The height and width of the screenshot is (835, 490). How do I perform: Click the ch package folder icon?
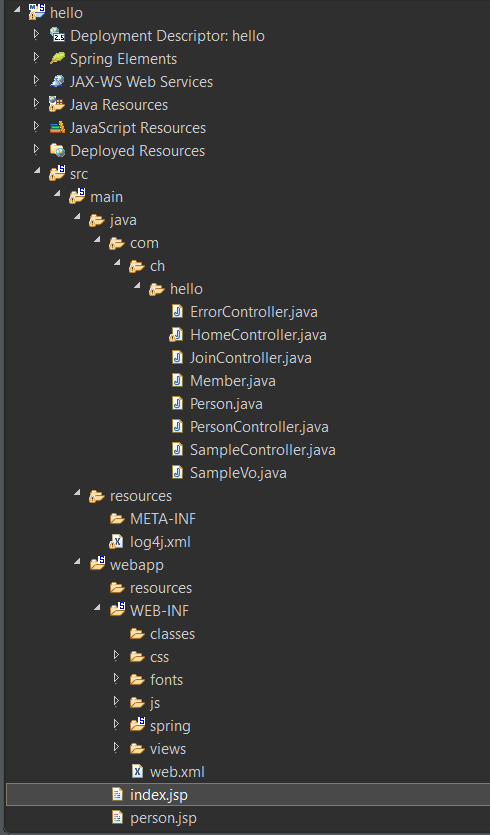click(x=137, y=266)
